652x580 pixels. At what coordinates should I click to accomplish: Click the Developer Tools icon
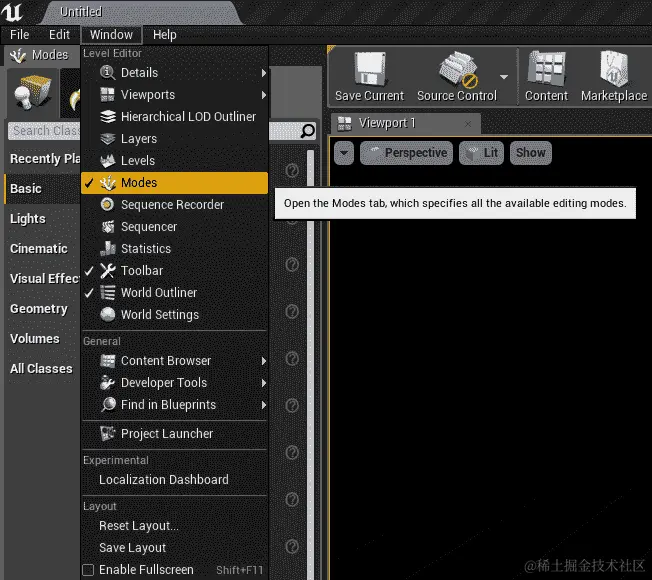pos(108,383)
